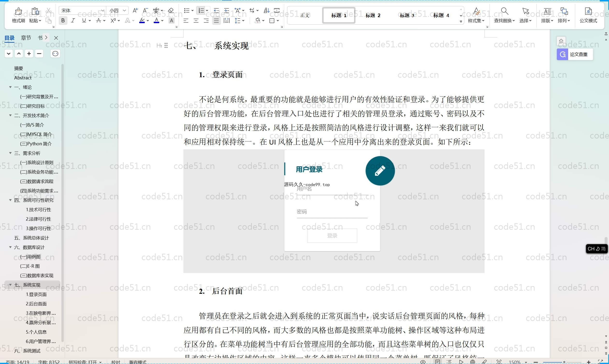The image size is (609, 364).
Task: Click the align left icon
Action: [186, 21]
